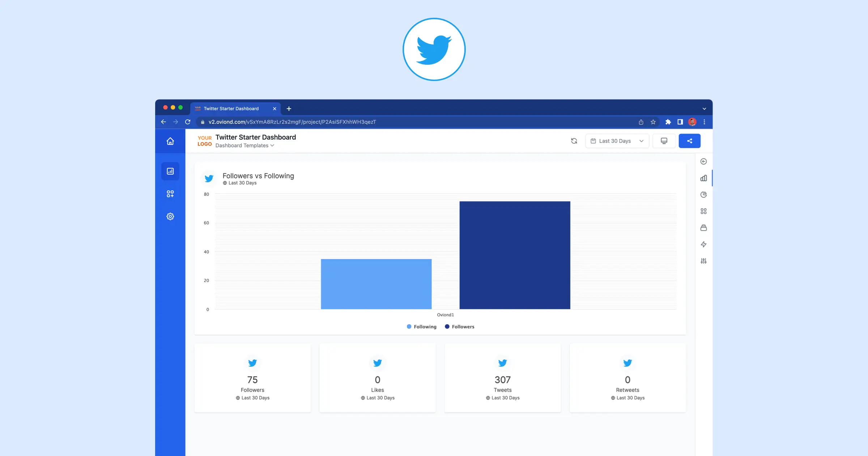Select the Twitter Starter Dashboard browser tab
This screenshot has height=456, width=868.
(235, 109)
